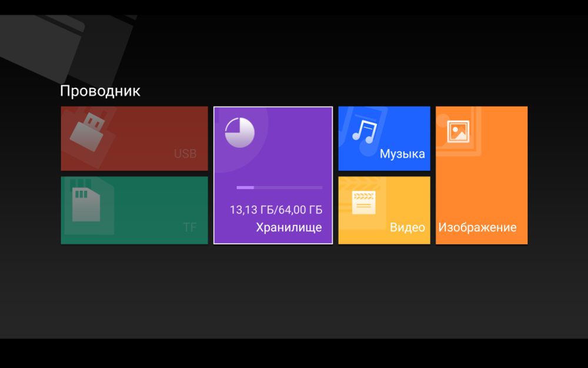Click the USB label text
The height and width of the screenshot is (368, 588).
click(x=185, y=154)
